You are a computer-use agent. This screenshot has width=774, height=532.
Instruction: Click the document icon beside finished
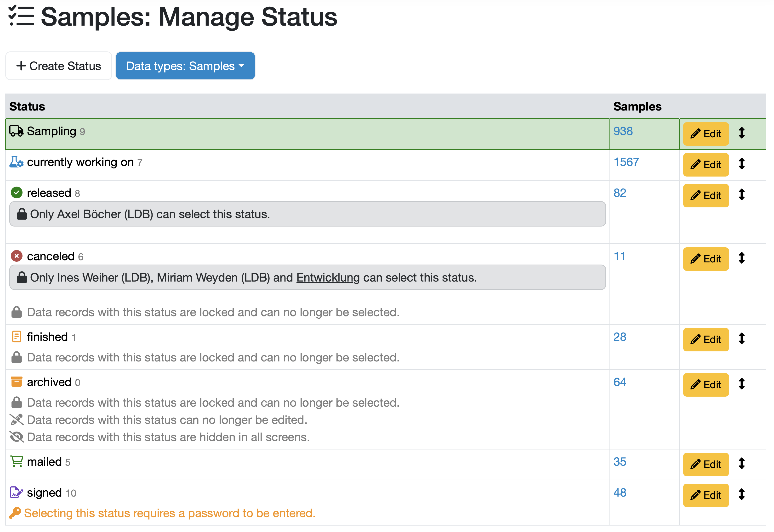point(16,337)
